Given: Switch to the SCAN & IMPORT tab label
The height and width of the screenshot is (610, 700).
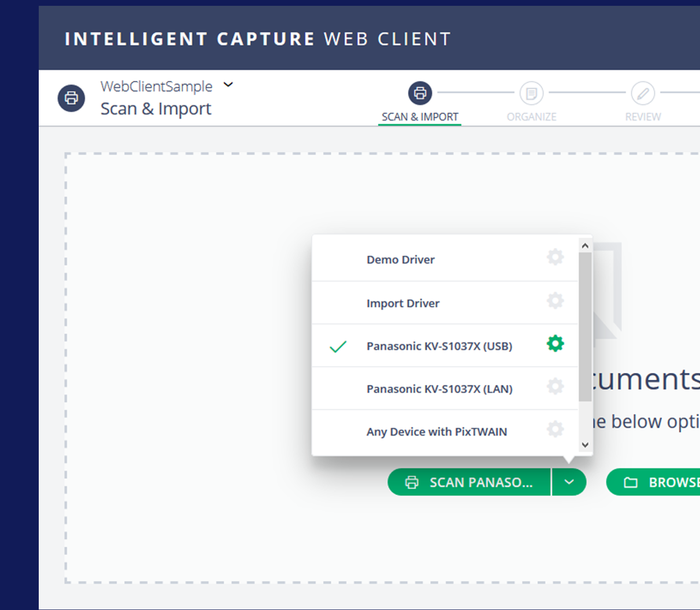Looking at the screenshot, I should [420, 117].
